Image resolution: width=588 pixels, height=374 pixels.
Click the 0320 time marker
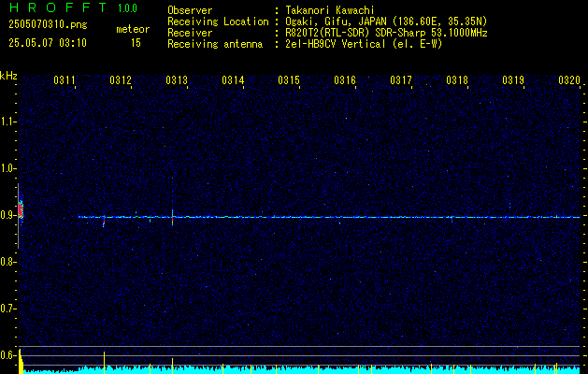coord(569,80)
